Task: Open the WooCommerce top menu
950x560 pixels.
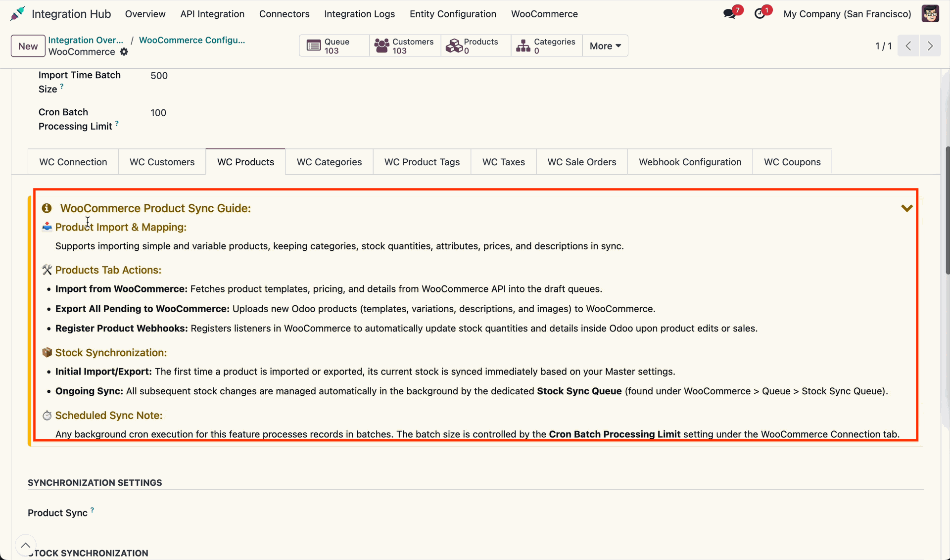Action: click(x=544, y=14)
